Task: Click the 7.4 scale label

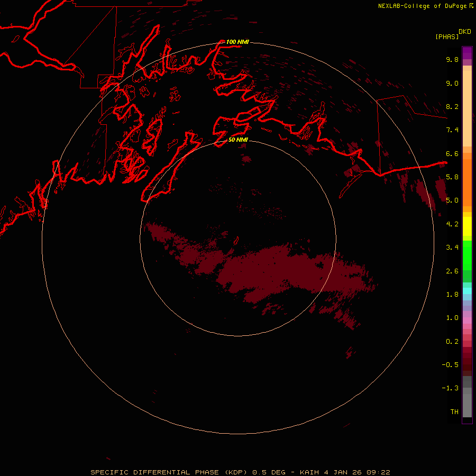Action: click(x=452, y=130)
